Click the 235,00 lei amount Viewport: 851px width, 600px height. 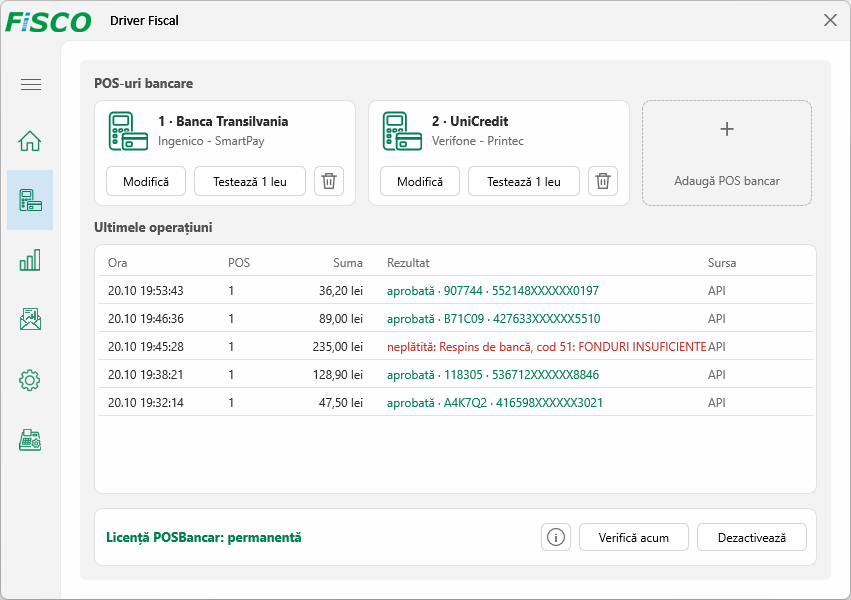pos(338,347)
